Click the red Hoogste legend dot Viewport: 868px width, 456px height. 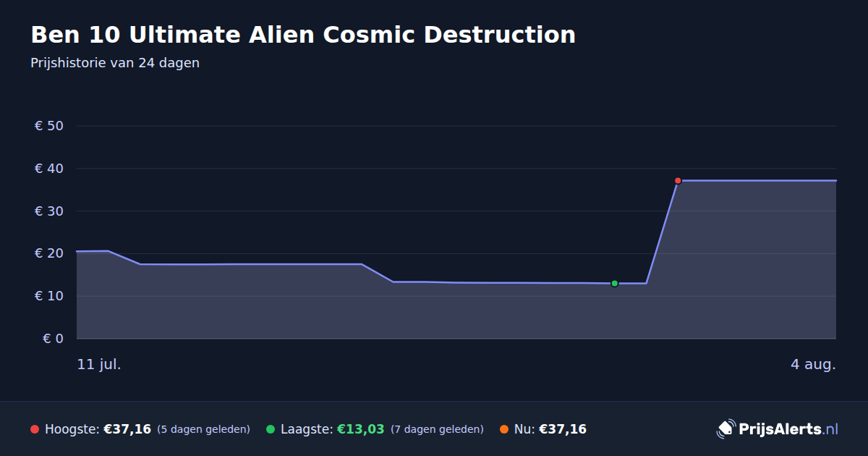tap(35, 429)
